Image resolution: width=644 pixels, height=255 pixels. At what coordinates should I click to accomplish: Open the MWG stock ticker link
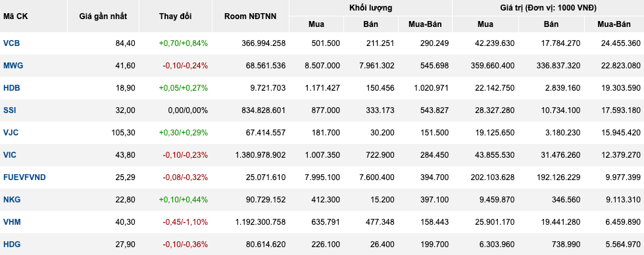pyautogui.click(x=13, y=65)
